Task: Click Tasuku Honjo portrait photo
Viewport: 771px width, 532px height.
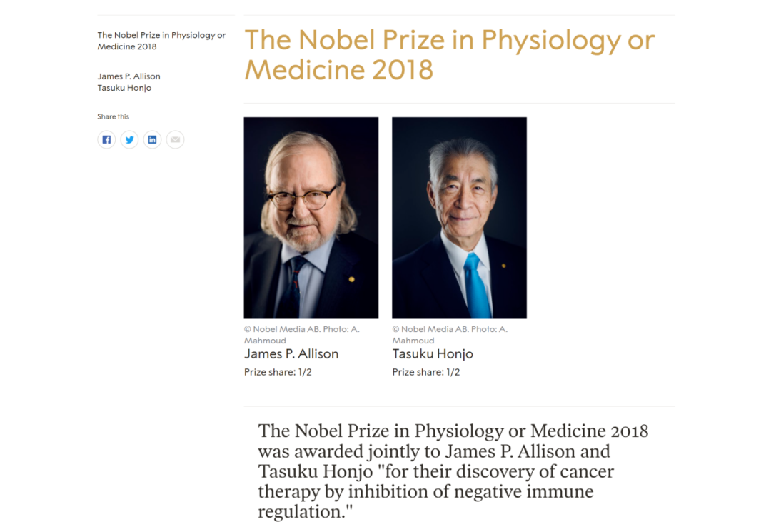Action: click(x=459, y=218)
